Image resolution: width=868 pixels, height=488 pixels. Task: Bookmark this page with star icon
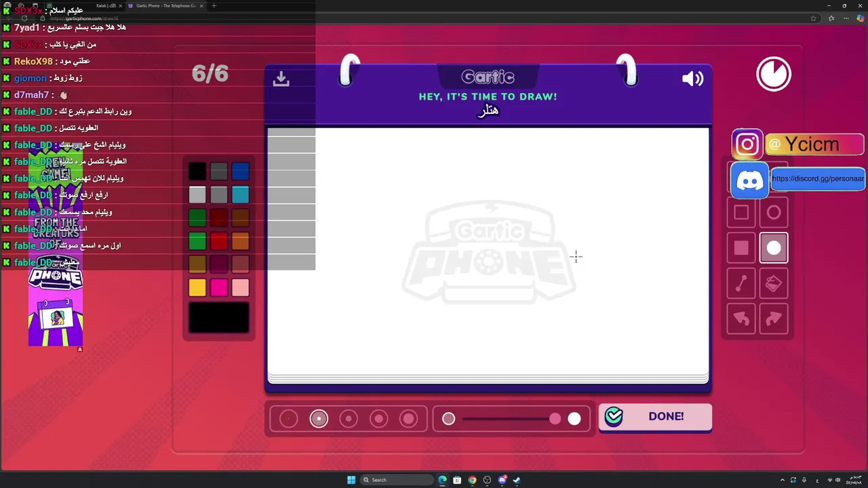tap(813, 18)
